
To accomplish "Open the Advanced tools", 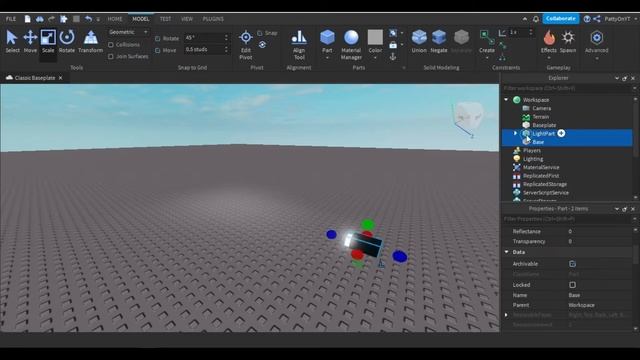I will (596, 41).
